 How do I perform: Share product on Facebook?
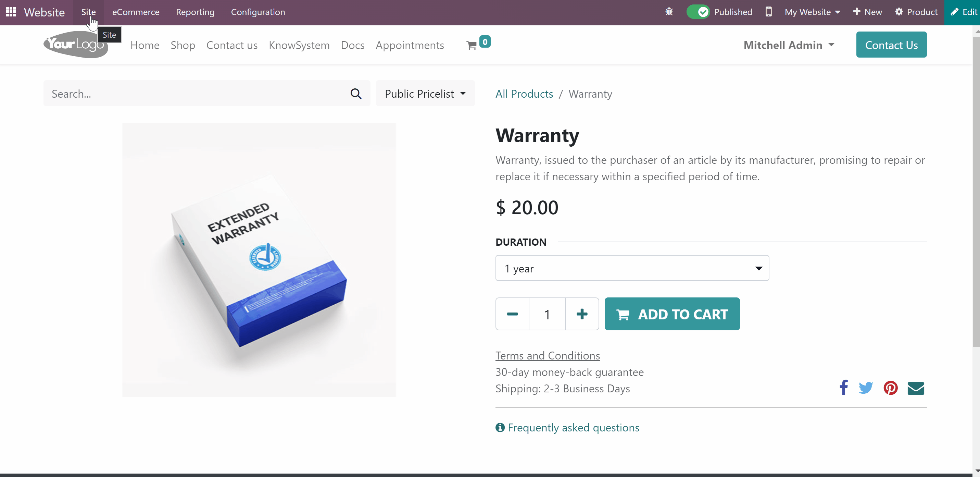[843, 388]
